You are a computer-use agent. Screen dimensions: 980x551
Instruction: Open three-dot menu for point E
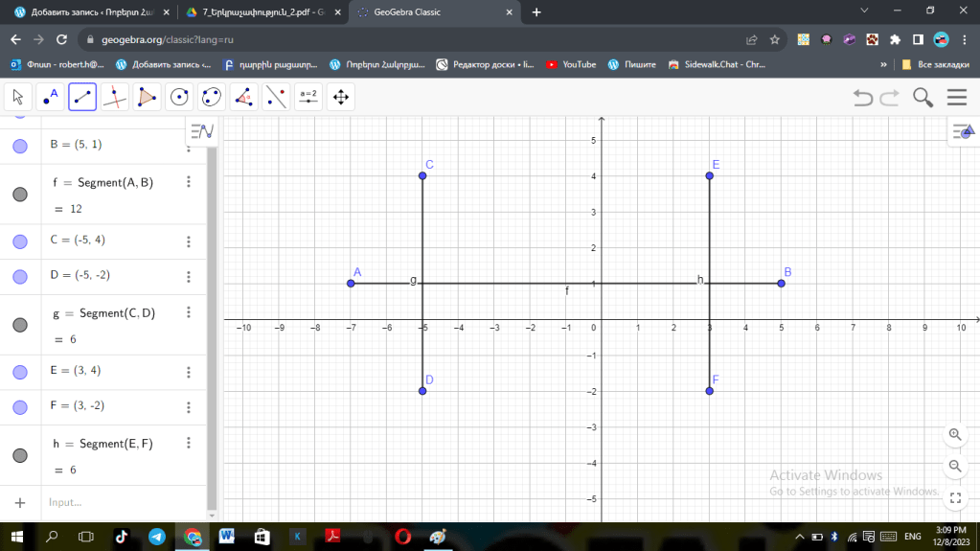click(189, 370)
